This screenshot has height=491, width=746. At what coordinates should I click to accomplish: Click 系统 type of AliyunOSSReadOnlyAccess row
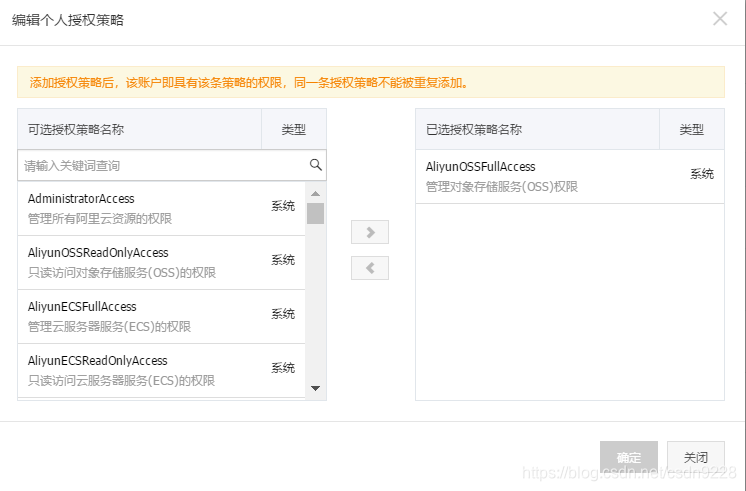coord(283,260)
